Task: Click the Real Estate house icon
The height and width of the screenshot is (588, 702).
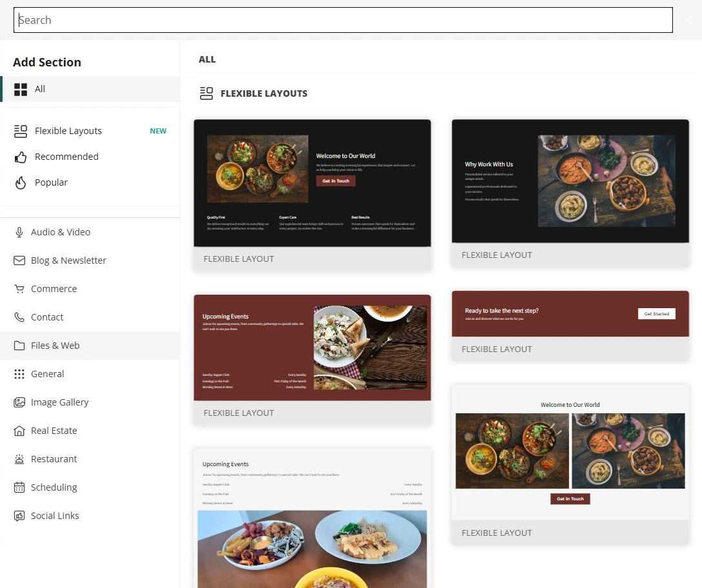Action: 19,431
